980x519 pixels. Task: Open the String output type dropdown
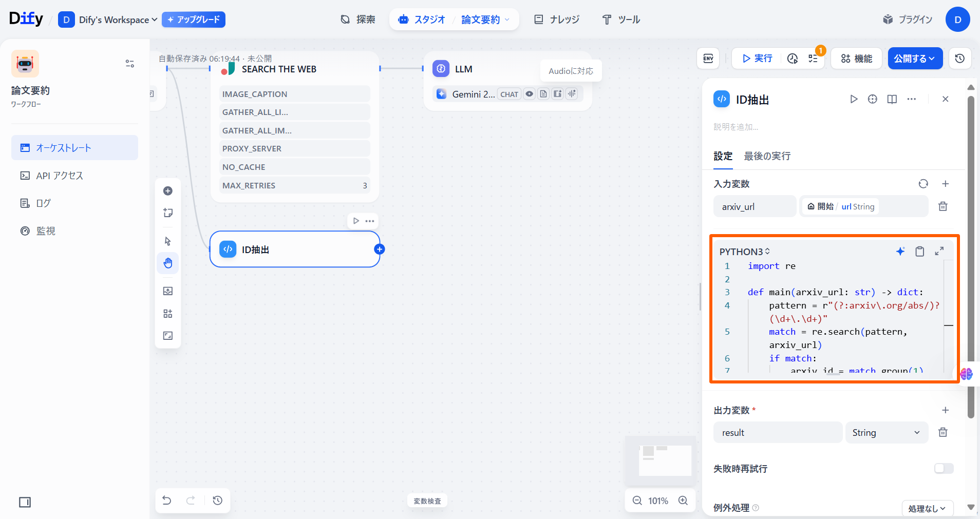886,433
